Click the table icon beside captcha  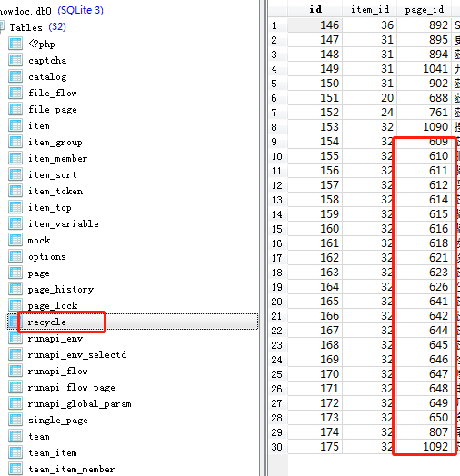click(15, 60)
